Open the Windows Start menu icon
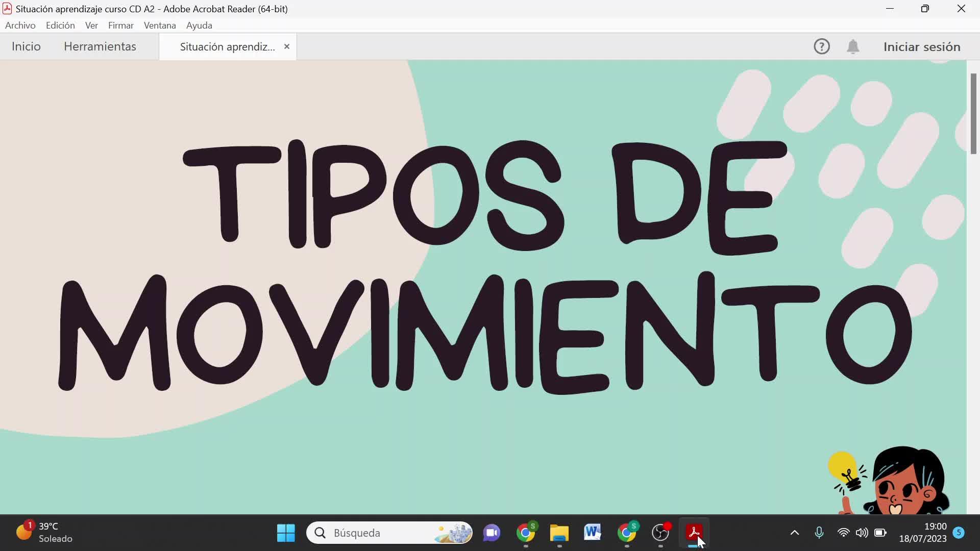The image size is (980, 551). 286,533
